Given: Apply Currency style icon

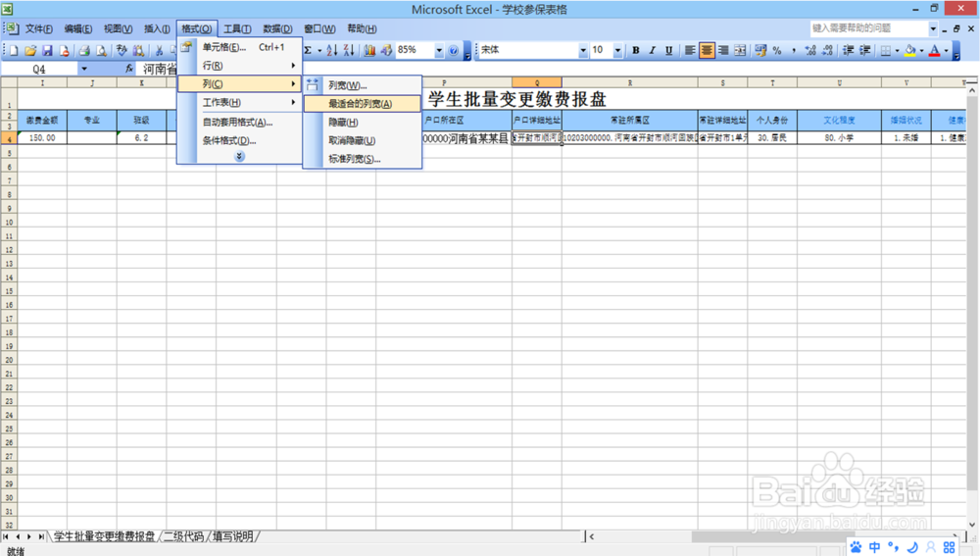Looking at the screenshot, I should point(760,51).
